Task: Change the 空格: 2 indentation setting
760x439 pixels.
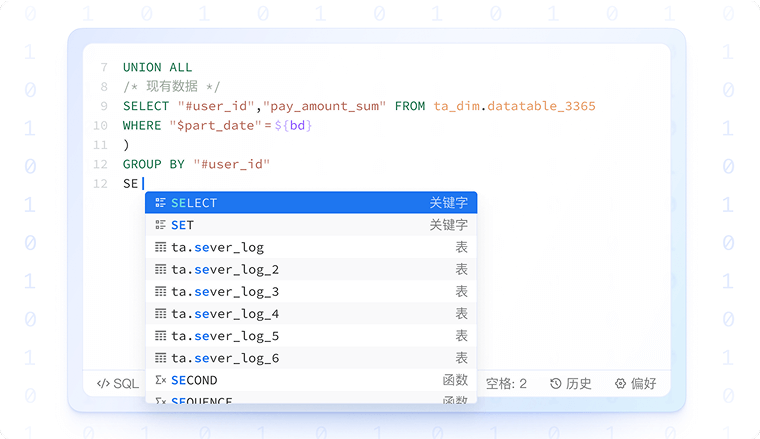Action: click(x=506, y=384)
